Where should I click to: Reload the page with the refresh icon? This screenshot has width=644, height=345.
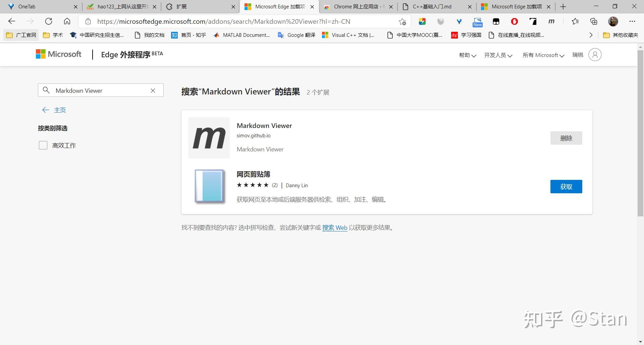point(49,21)
